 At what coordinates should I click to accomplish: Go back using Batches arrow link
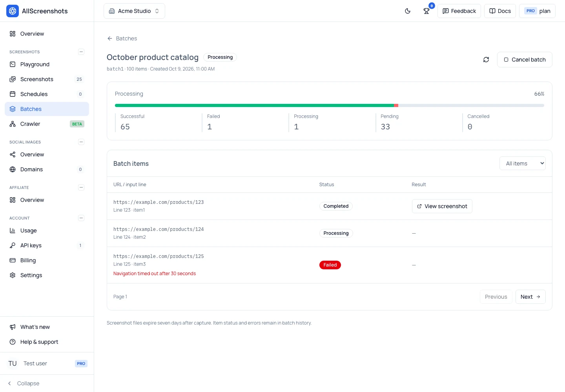click(122, 38)
